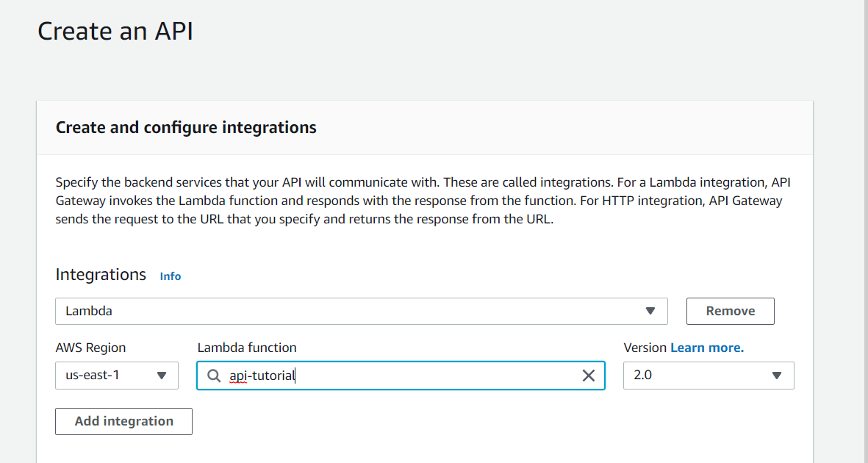Remove the Lambda integration
The width and height of the screenshot is (868, 463).
pyautogui.click(x=730, y=311)
